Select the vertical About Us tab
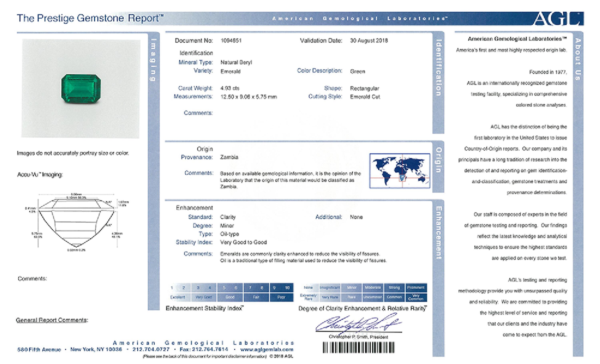 578,59
